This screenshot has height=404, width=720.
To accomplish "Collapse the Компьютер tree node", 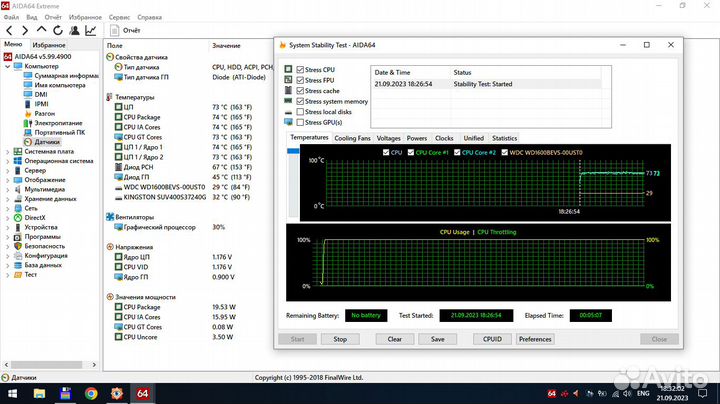I will tap(7, 66).
